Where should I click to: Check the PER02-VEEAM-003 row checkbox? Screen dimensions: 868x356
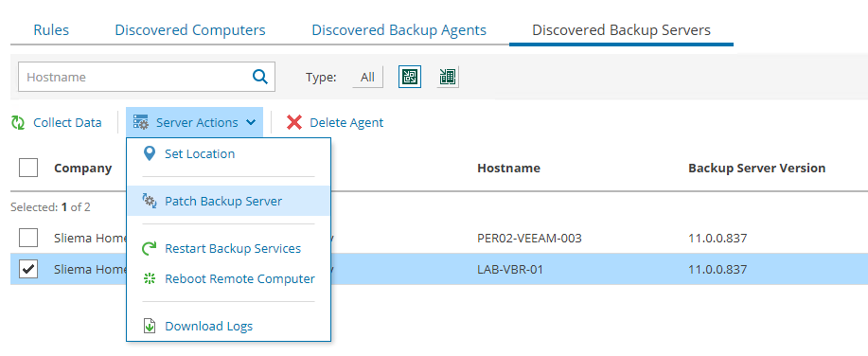28,238
